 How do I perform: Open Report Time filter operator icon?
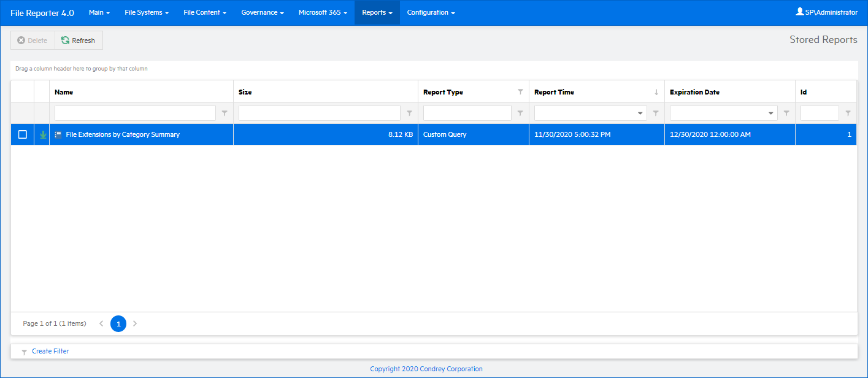click(x=656, y=113)
